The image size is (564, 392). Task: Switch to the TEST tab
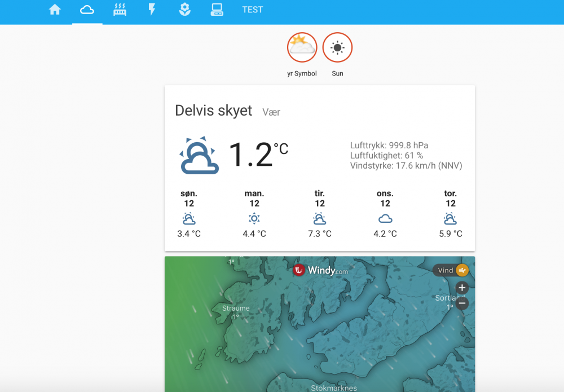coord(252,10)
